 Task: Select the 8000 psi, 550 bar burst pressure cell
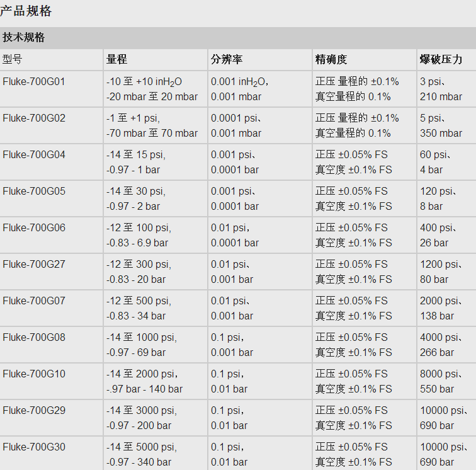coord(441,381)
